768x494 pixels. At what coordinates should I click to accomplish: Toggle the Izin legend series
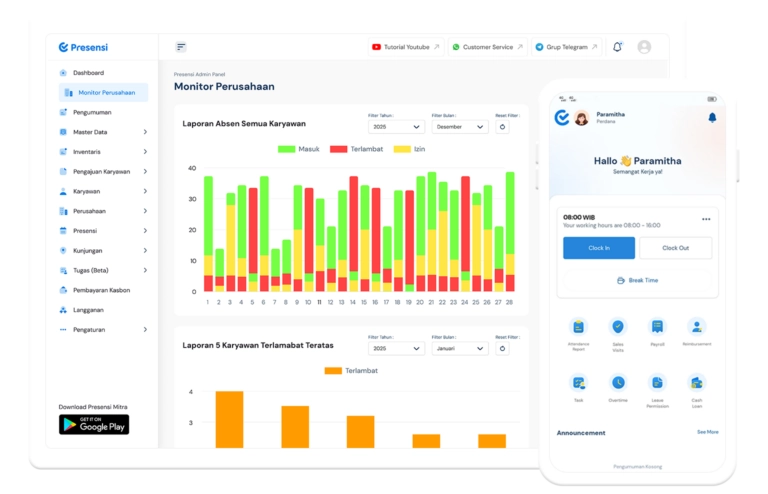click(x=411, y=149)
